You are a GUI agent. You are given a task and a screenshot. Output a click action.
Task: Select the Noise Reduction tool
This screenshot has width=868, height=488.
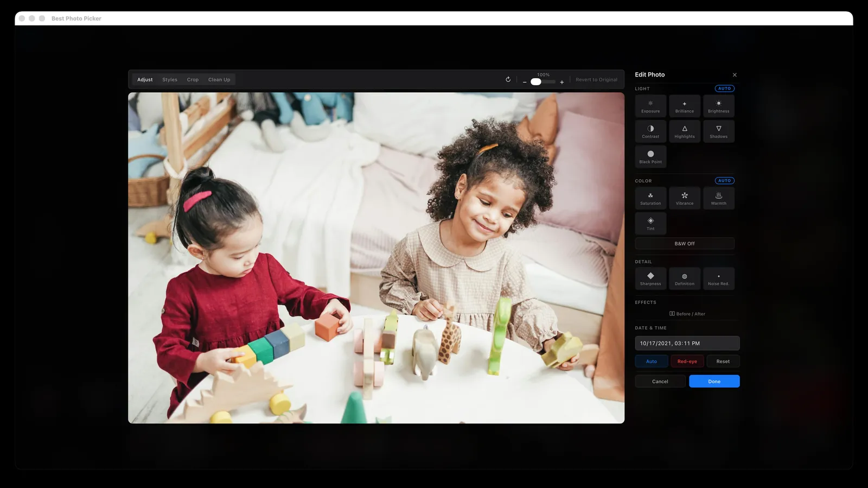point(719,278)
